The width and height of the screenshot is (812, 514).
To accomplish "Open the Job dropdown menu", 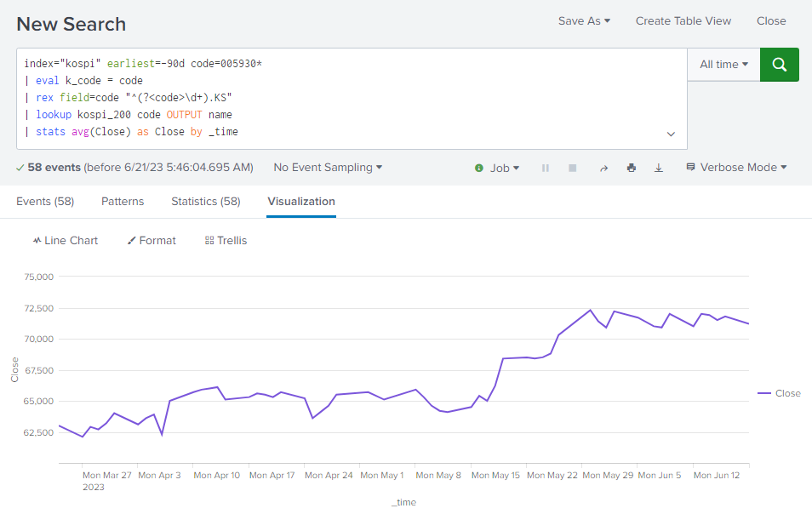I will pyautogui.click(x=505, y=168).
